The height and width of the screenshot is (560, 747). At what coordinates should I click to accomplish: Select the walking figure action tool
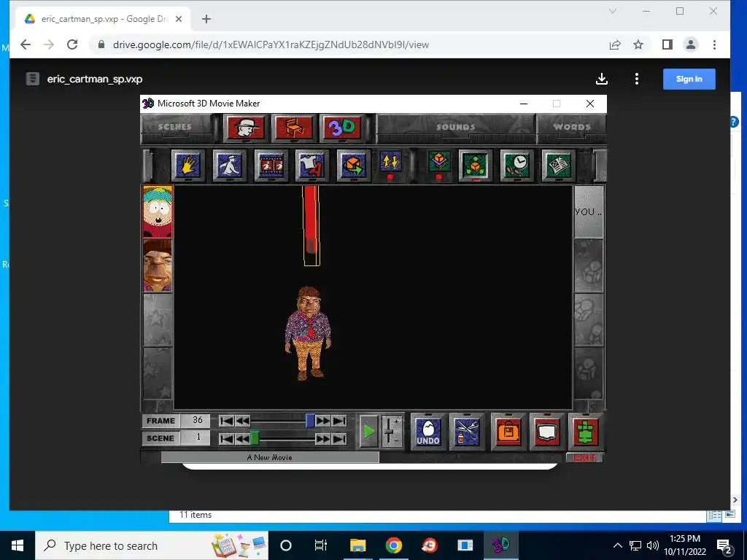coord(229,166)
